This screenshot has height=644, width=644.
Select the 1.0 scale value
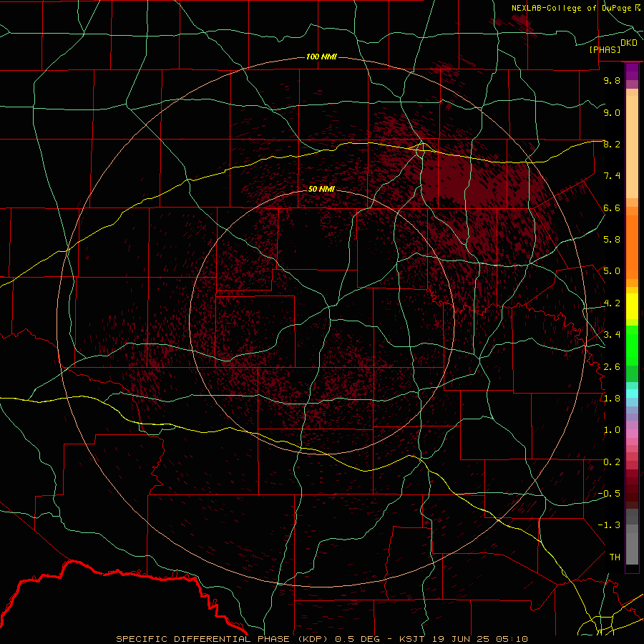pyautogui.click(x=612, y=430)
